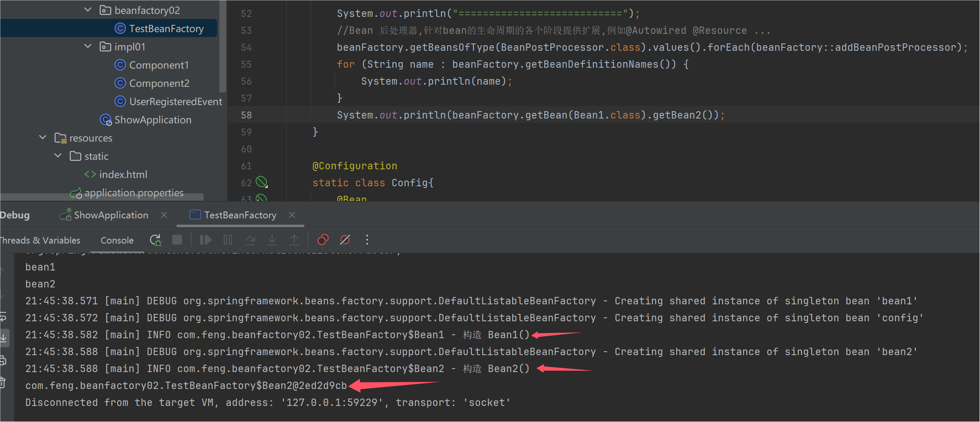Viewport: 980px width, 422px height.
Task: Click the Stop debug process button
Action: point(177,240)
